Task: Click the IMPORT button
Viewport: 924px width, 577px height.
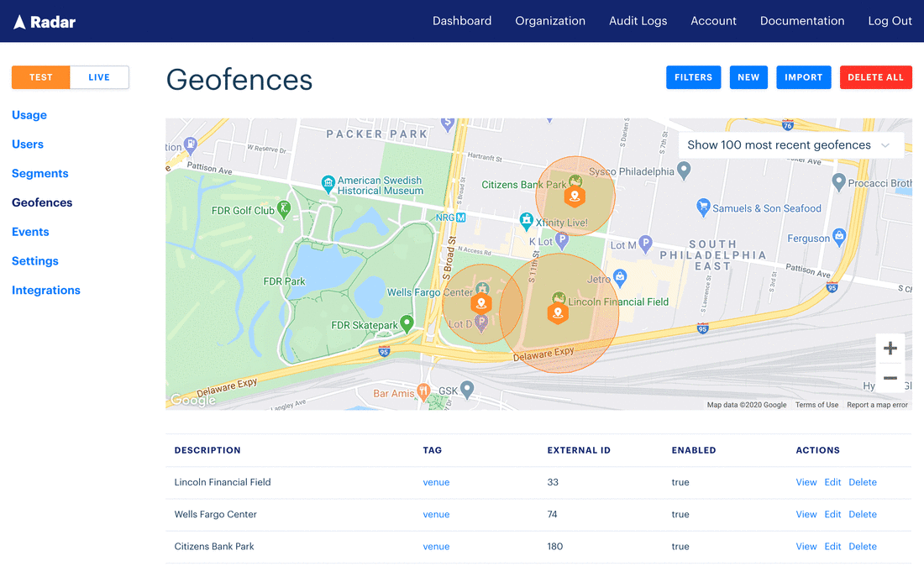Action: [x=803, y=77]
